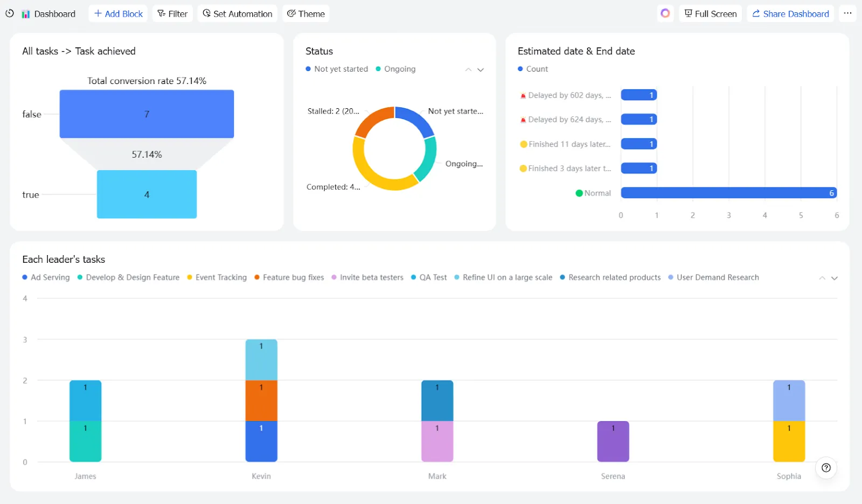Expand Status legend with the down chevron

pyautogui.click(x=481, y=69)
